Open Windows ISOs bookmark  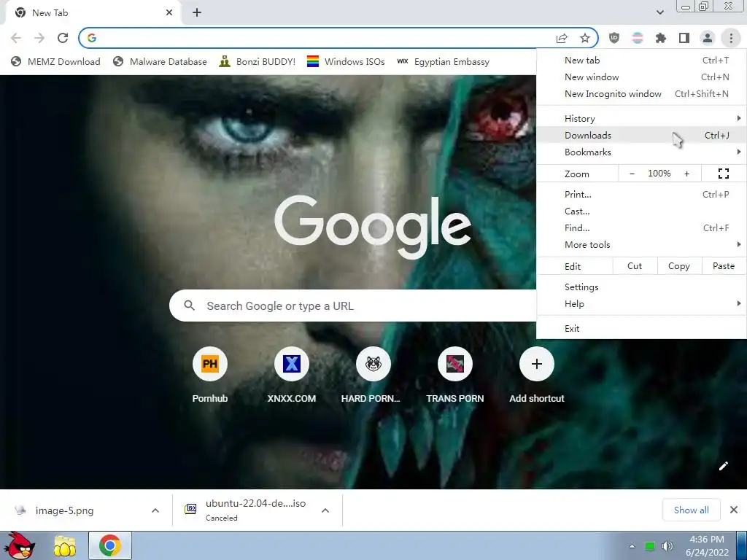[x=346, y=61]
